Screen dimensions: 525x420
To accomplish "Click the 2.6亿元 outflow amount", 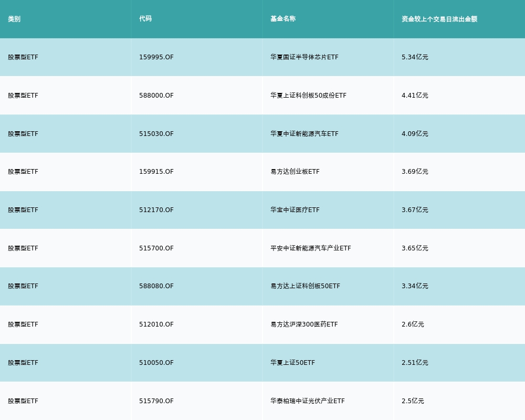I will (413, 324).
